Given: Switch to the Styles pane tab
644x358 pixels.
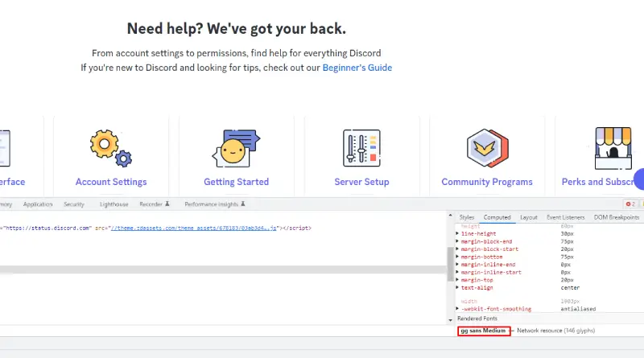Looking at the screenshot, I should click(467, 217).
